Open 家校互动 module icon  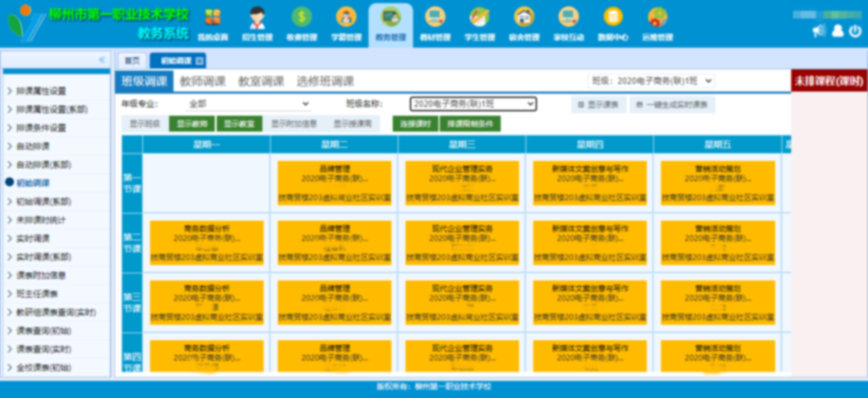click(x=568, y=24)
